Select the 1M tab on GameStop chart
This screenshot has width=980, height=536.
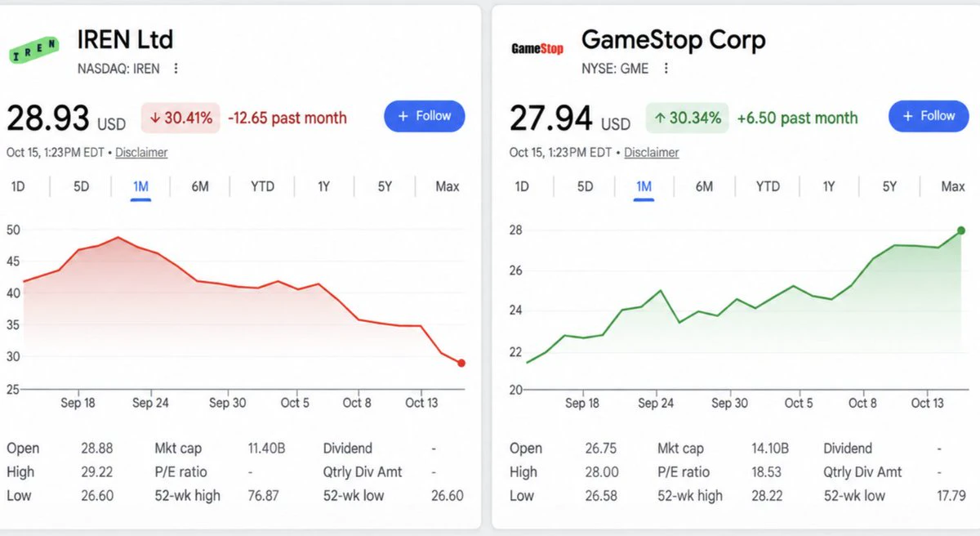tap(644, 187)
